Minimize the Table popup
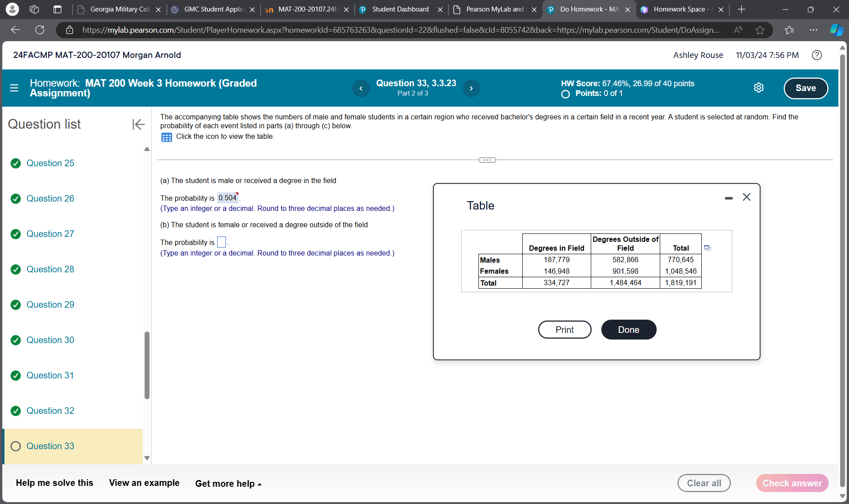The image size is (849, 504). click(x=729, y=198)
